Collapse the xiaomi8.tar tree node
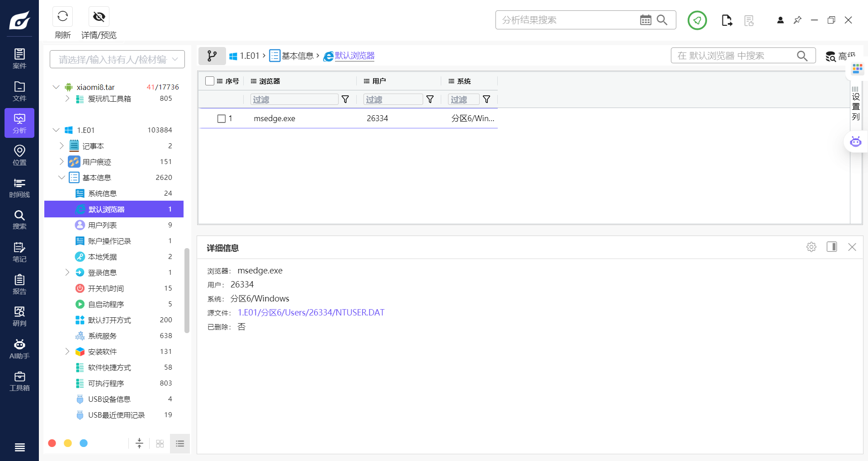This screenshot has height=461, width=868. coord(56,87)
